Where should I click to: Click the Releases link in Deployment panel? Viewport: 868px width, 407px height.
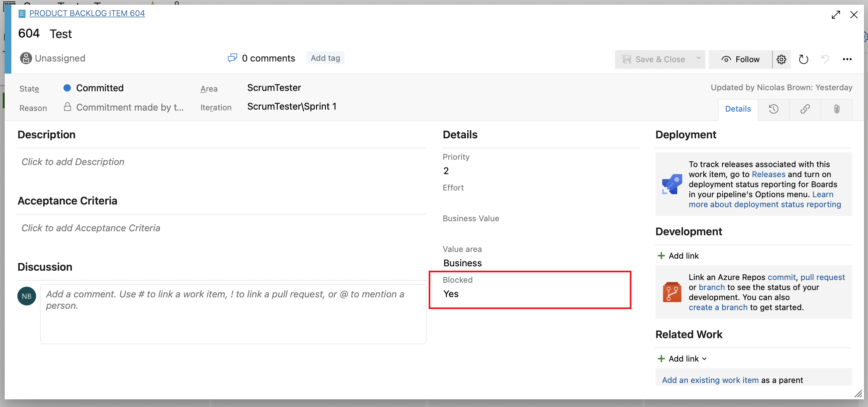click(768, 174)
